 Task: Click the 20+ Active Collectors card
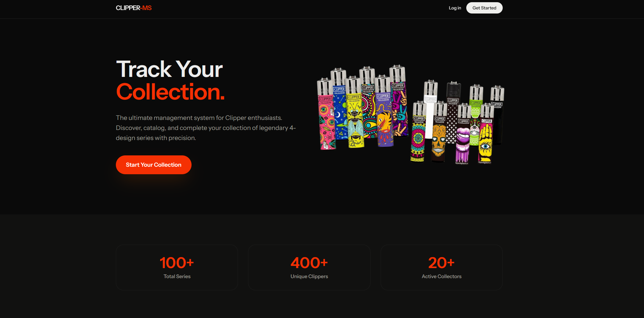(x=441, y=267)
